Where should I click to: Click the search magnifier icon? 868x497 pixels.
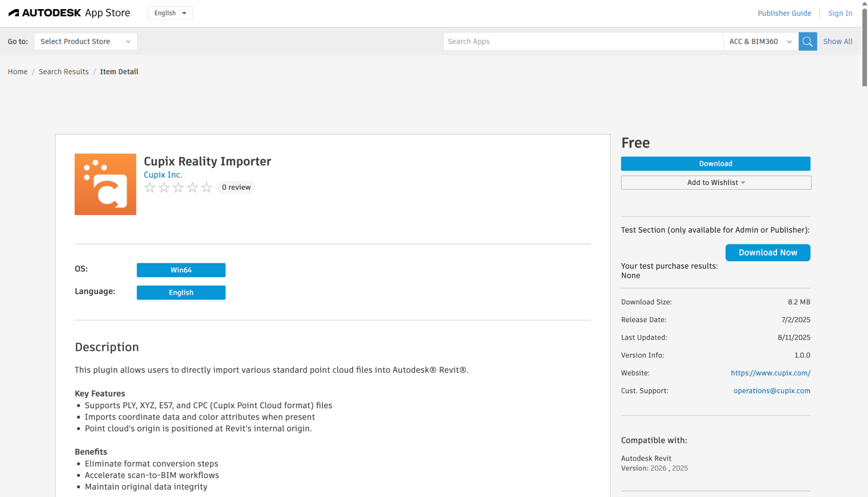coord(807,41)
